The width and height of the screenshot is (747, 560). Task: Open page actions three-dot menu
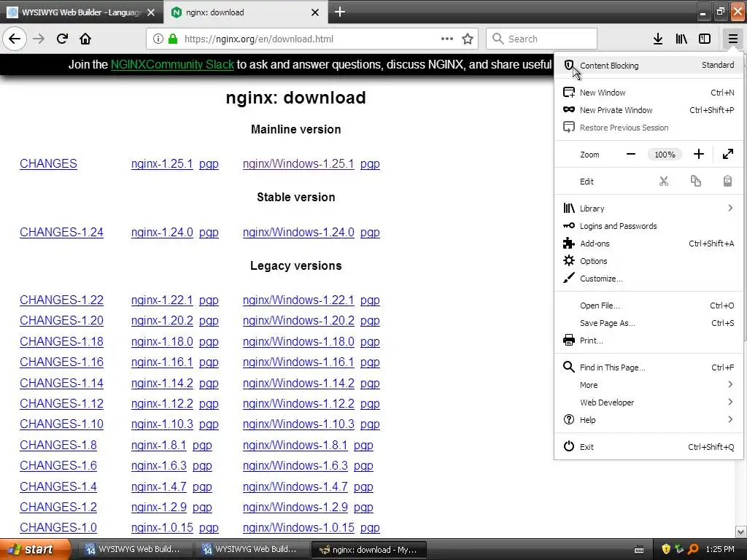[x=446, y=39]
